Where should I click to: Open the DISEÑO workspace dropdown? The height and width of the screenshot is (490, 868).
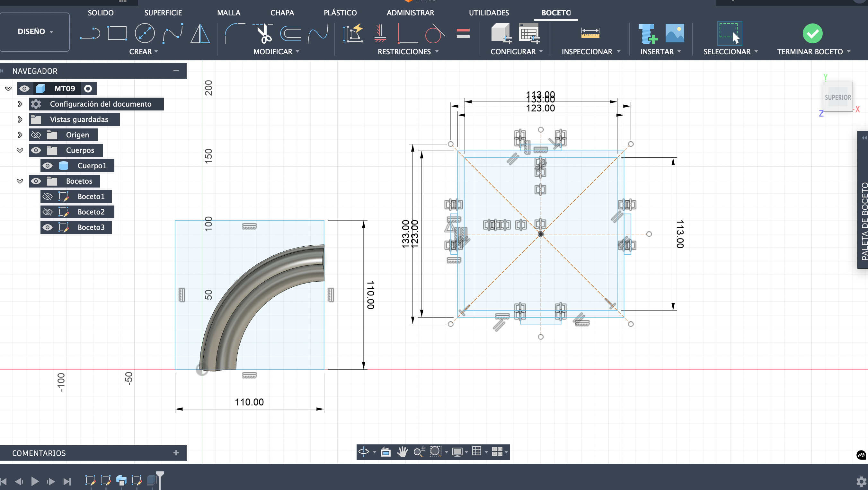click(x=35, y=32)
